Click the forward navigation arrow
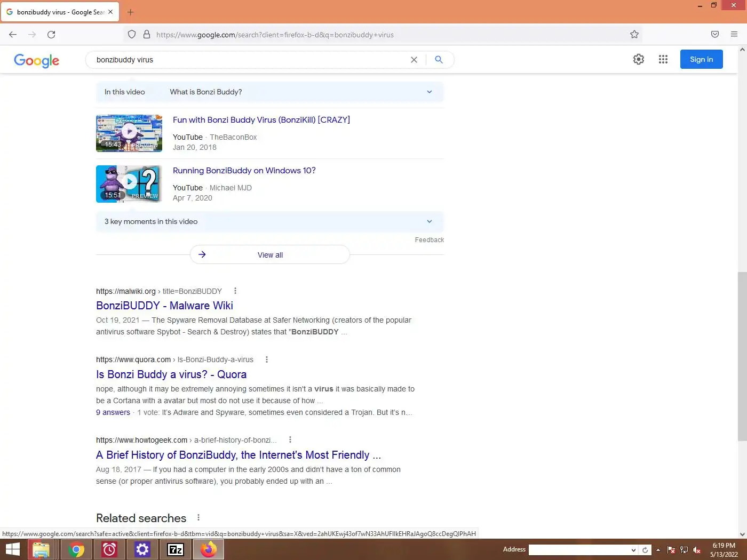The image size is (747, 560). [32, 35]
